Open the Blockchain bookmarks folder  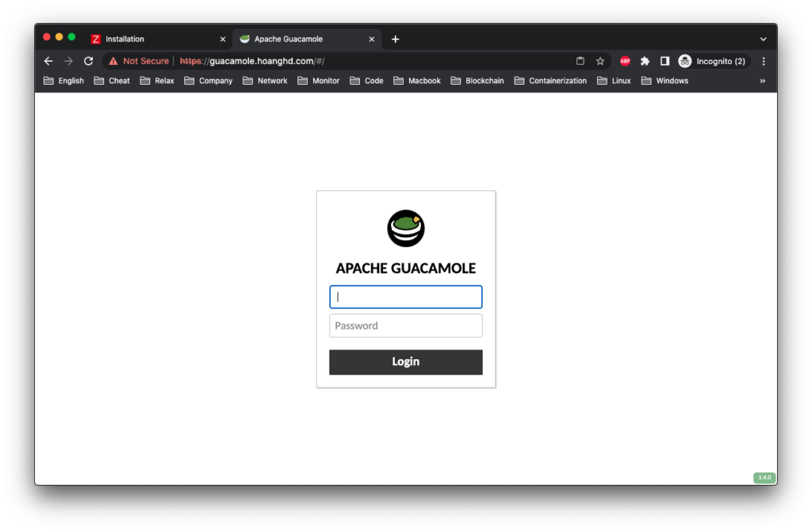(477, 81)
